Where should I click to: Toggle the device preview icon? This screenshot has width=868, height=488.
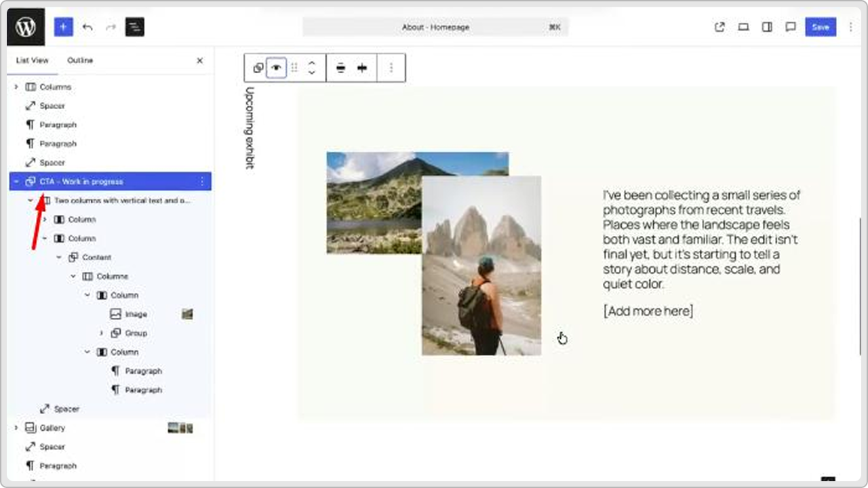pos(743,26)
